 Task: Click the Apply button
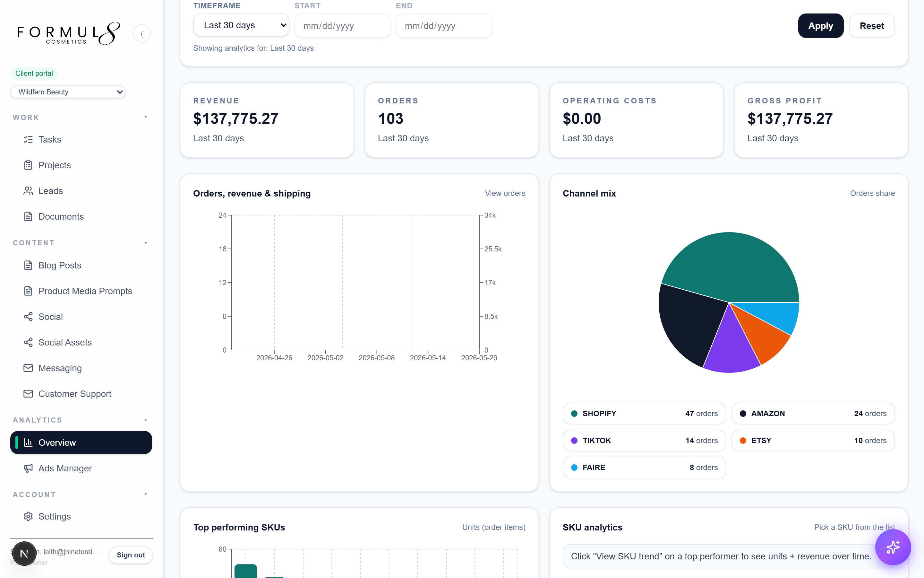click(820, 26)
